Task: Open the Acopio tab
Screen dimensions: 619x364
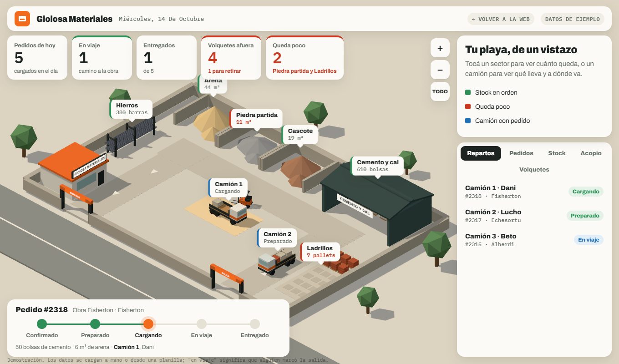Action: point(591,153)
